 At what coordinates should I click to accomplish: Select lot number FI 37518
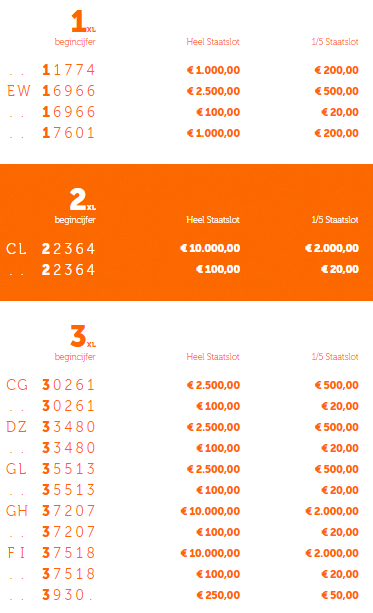pos(51,553)
